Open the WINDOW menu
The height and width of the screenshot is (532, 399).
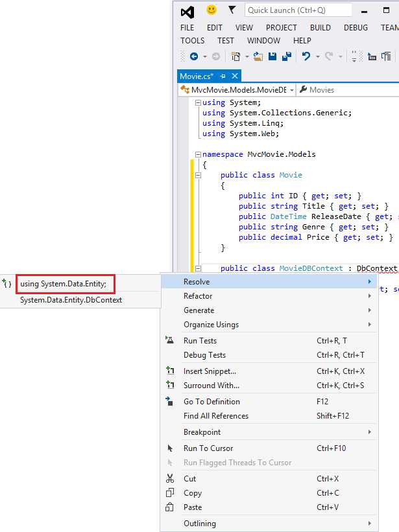click(264, 41)
